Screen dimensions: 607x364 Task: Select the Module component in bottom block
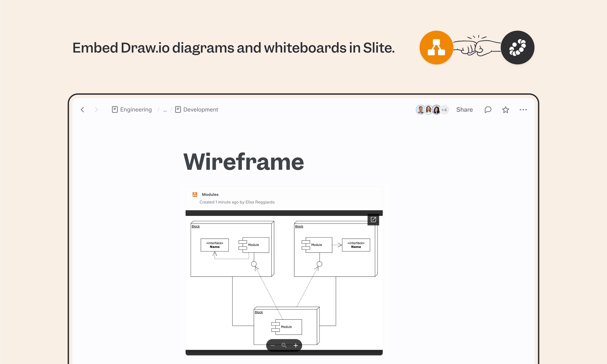tap(287, 327)
